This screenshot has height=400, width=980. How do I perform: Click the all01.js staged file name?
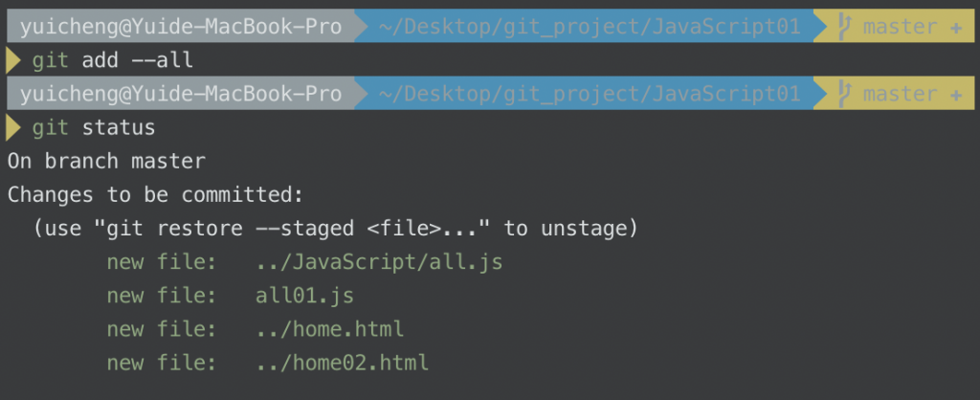305,295
